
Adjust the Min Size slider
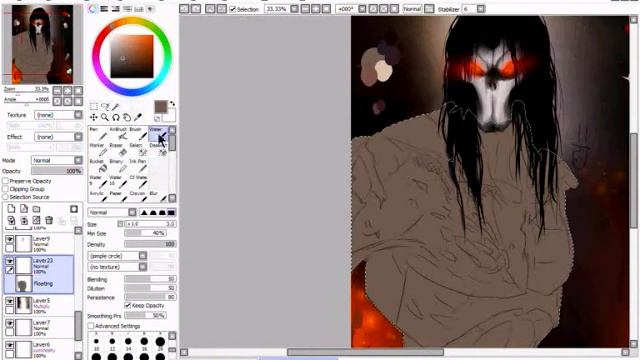pos(145,233)
